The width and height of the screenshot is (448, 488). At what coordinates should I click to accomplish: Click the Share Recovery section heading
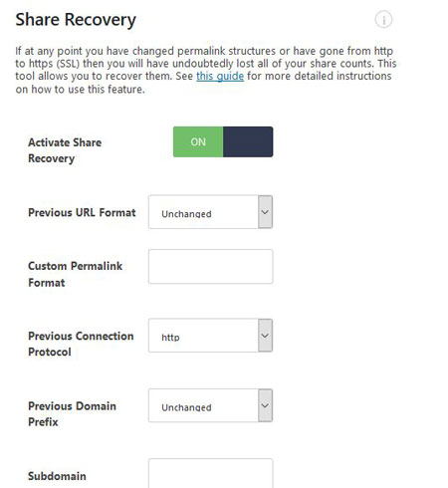pyautogui.click(x=76, y=20)
